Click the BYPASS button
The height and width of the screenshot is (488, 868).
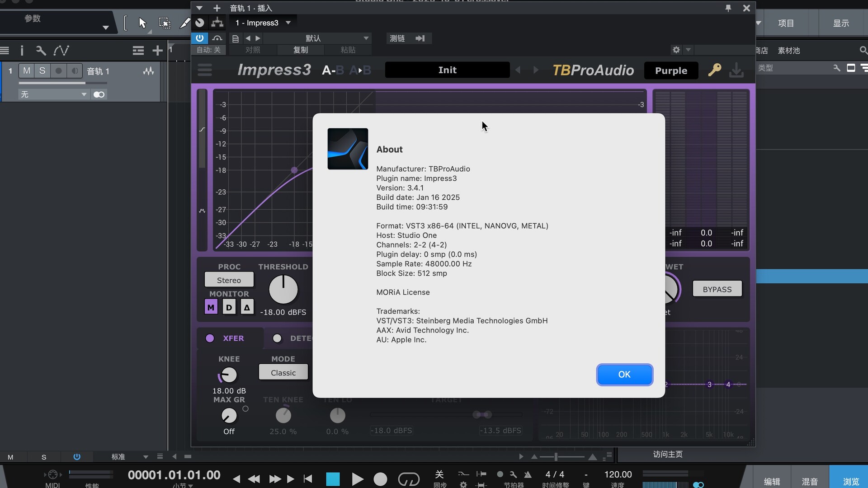717,289
